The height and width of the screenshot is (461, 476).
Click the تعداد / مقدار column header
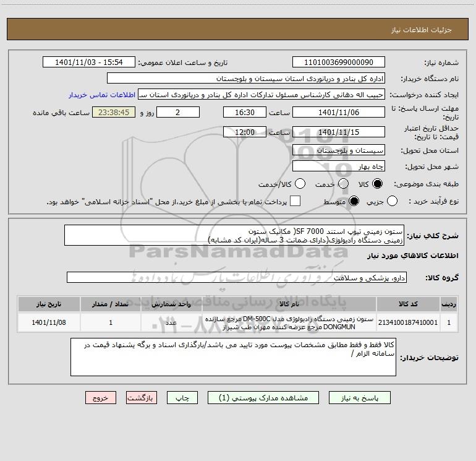point(111,304)
